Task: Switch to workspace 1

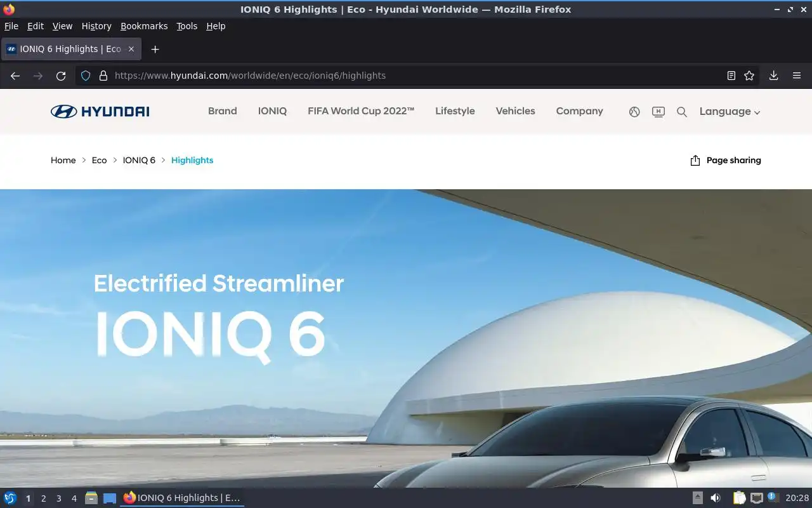Action: coord(28,498)
